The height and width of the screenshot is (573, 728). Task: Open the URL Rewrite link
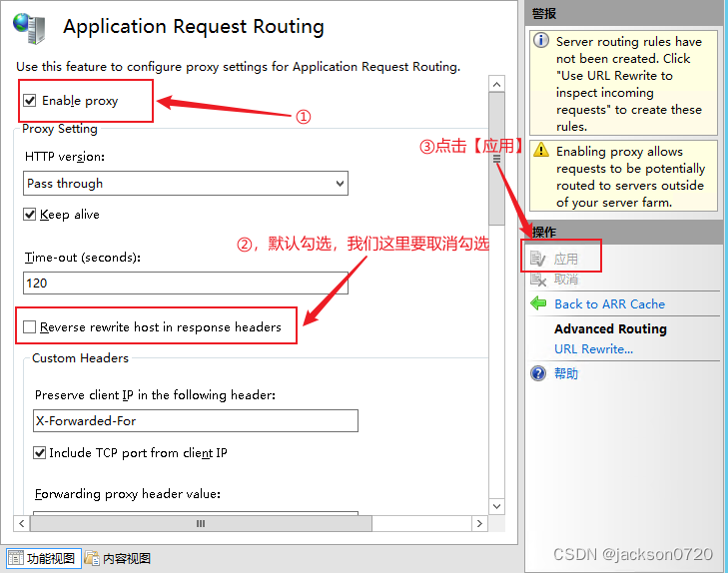(593, 348)
